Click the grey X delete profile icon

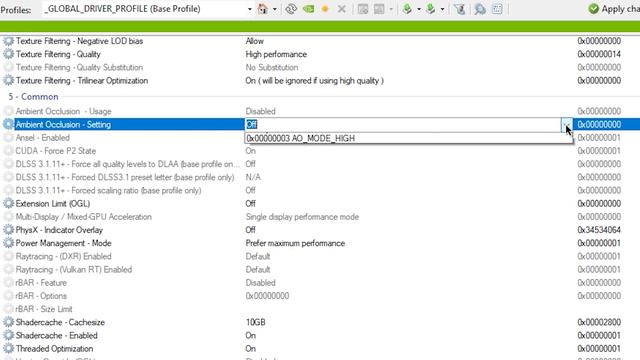tap(342, 9)
